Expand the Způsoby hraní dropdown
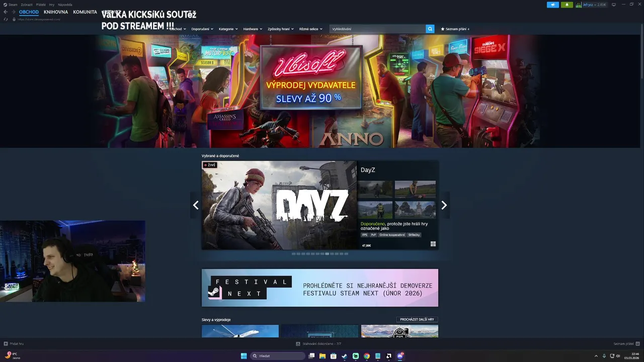 point(281,29)
